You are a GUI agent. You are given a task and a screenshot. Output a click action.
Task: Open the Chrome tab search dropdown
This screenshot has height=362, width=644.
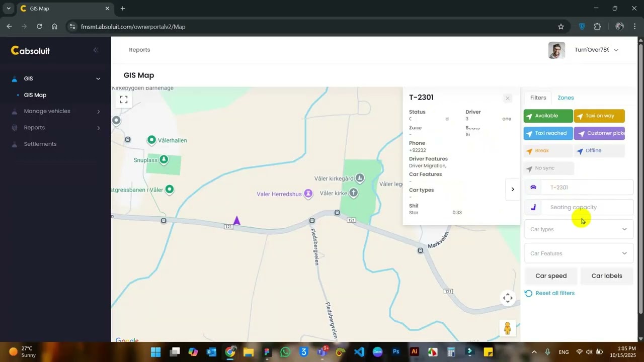(x=9, y=9)
